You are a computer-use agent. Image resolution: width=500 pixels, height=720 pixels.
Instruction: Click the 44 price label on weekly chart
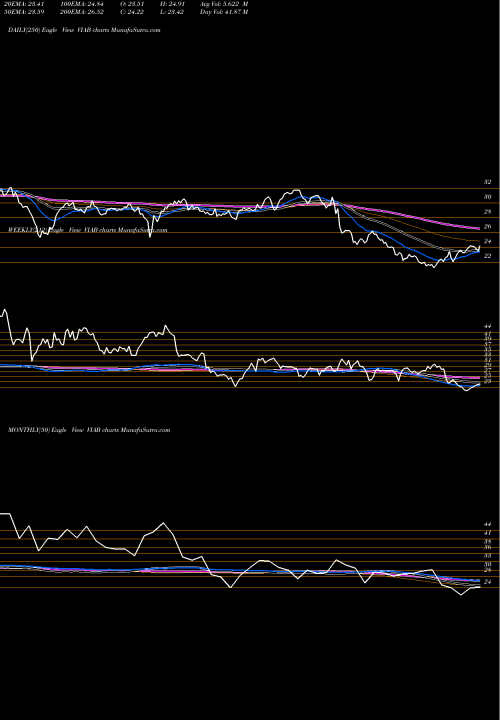[x=487, y=326]
